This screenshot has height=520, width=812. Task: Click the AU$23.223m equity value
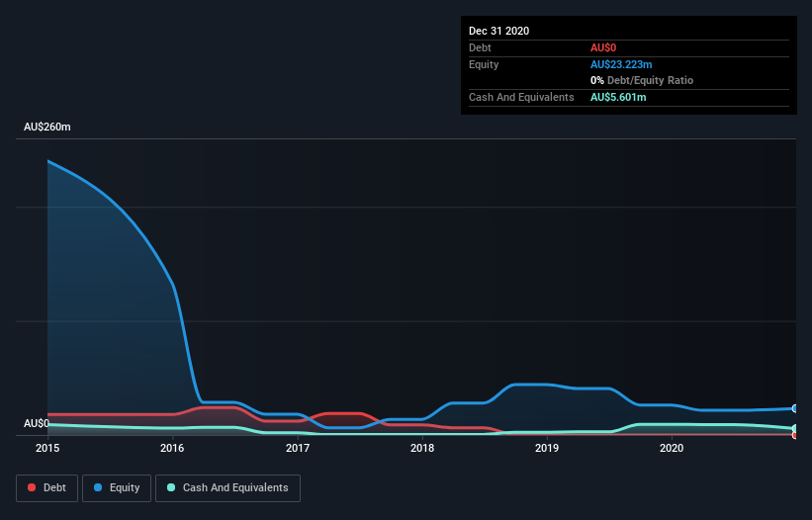click(x=621, y=64)
